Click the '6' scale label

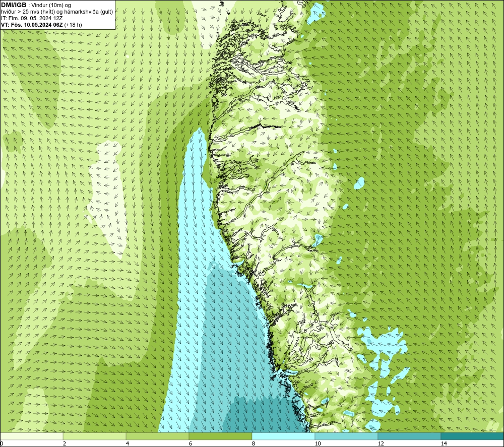click(191, 443)
